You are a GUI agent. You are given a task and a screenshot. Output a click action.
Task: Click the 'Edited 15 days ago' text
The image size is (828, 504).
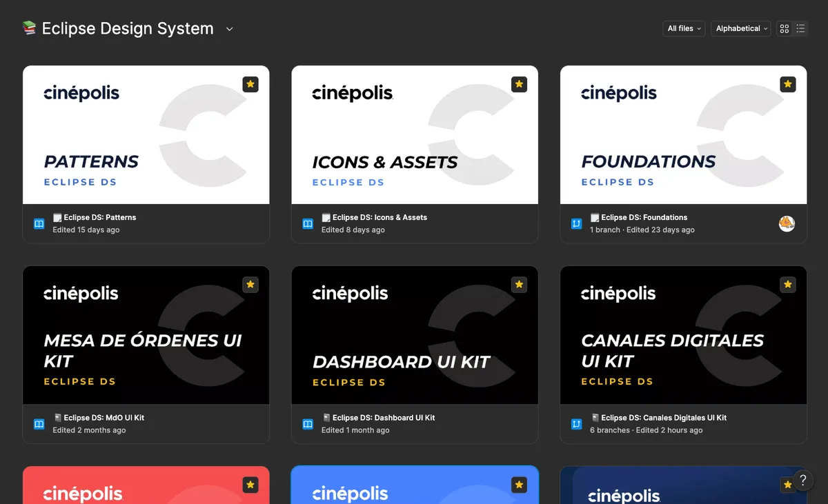coord(86,230)
